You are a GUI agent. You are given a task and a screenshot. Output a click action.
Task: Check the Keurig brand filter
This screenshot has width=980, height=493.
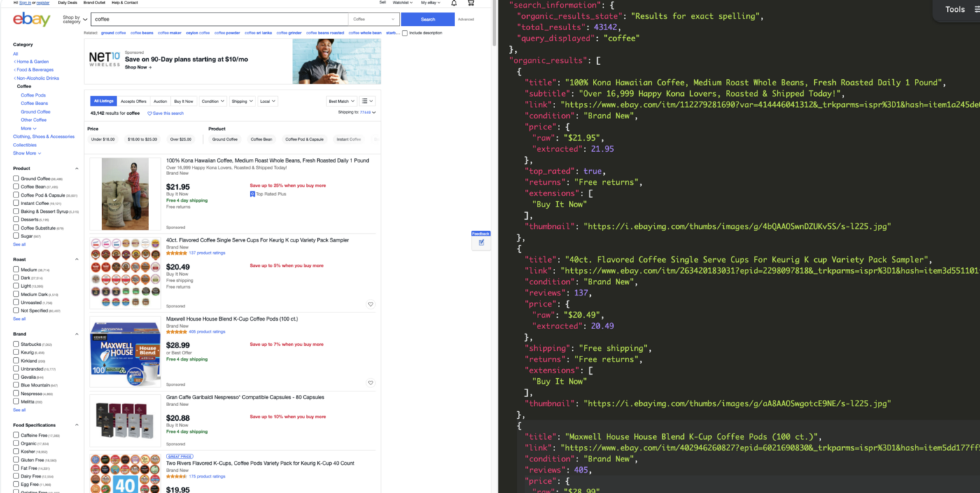[x=16, y=352]
